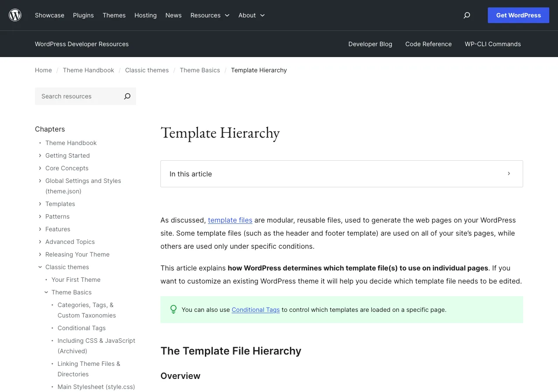Collapse the Classic themes chapter
This screenshot has height=392, width=558.
(x=40, y=267)
